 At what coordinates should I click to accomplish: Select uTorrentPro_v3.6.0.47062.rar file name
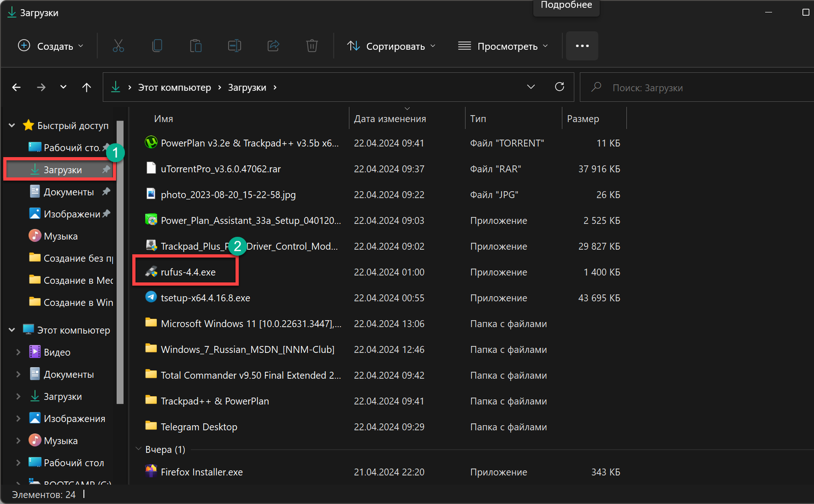click(221, 169)
